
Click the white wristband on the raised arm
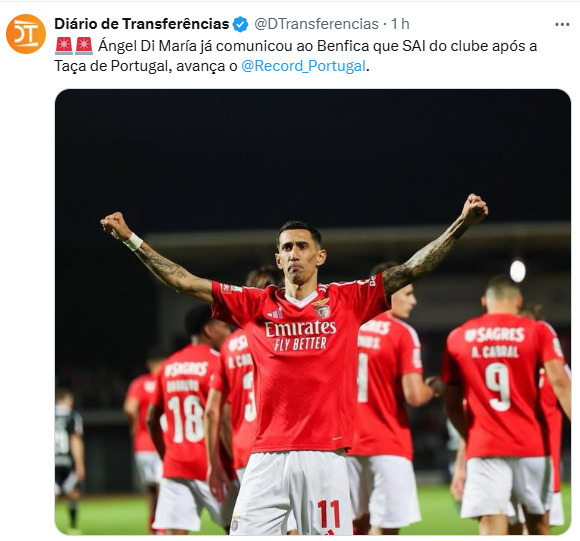tap(133, 242)
